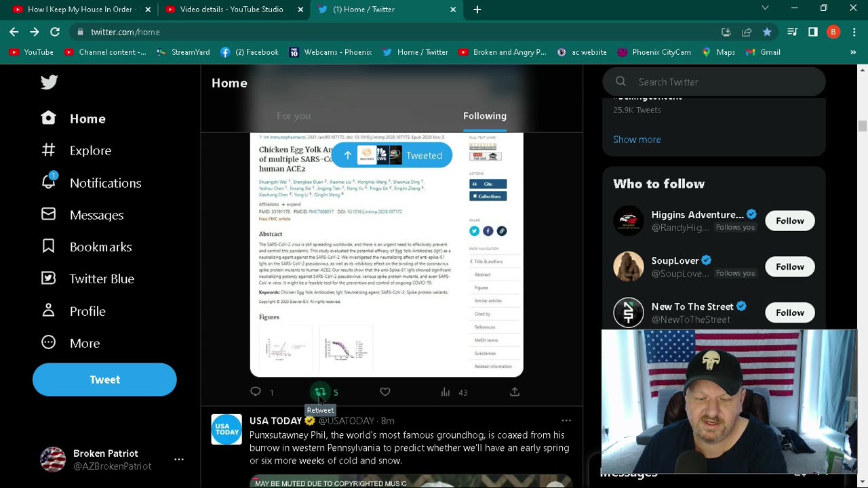Click Search Twitter field

tap(714, 82)
